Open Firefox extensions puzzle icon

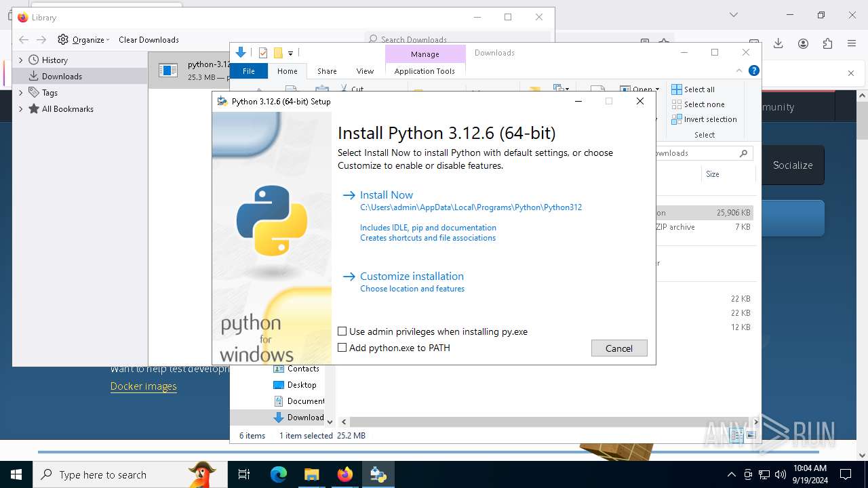(x=827, y=43)
